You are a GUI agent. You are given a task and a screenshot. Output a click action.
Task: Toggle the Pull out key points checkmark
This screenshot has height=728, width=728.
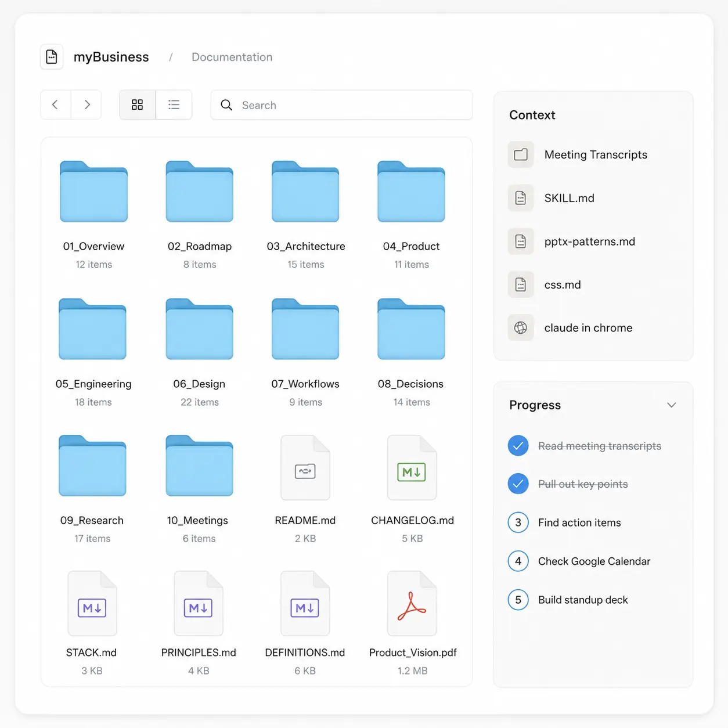click(x=518, y=484)
